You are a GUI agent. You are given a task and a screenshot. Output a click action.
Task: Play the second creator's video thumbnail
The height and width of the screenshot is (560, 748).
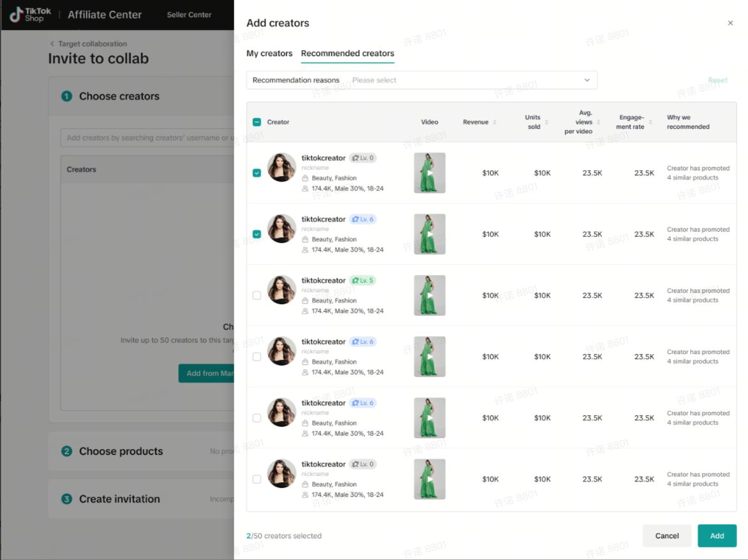coord(430,234)
